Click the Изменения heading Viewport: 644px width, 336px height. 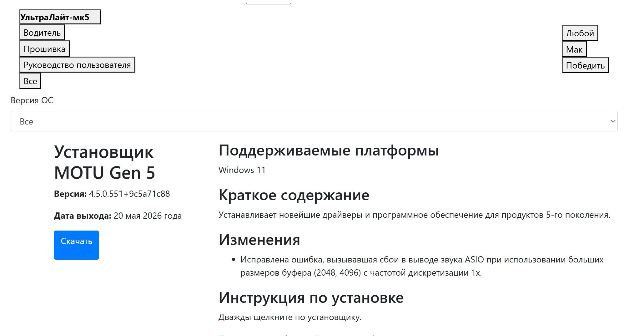point(259,240)
